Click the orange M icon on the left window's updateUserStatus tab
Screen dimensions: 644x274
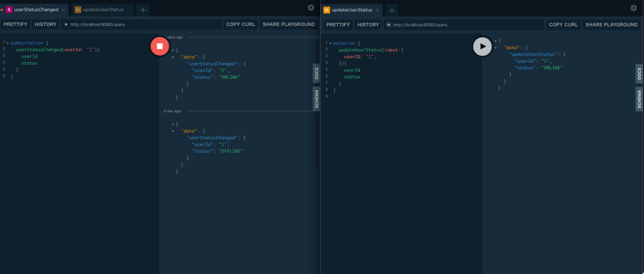pyautogui.click(x=78, y=10)
